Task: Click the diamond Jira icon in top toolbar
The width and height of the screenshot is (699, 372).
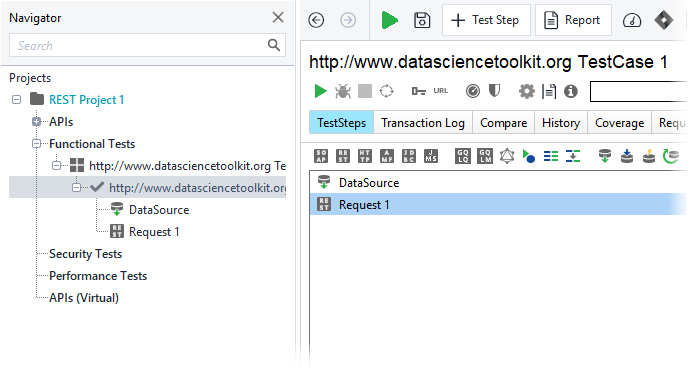Action: pyautogui.click(x=664, y=20)
